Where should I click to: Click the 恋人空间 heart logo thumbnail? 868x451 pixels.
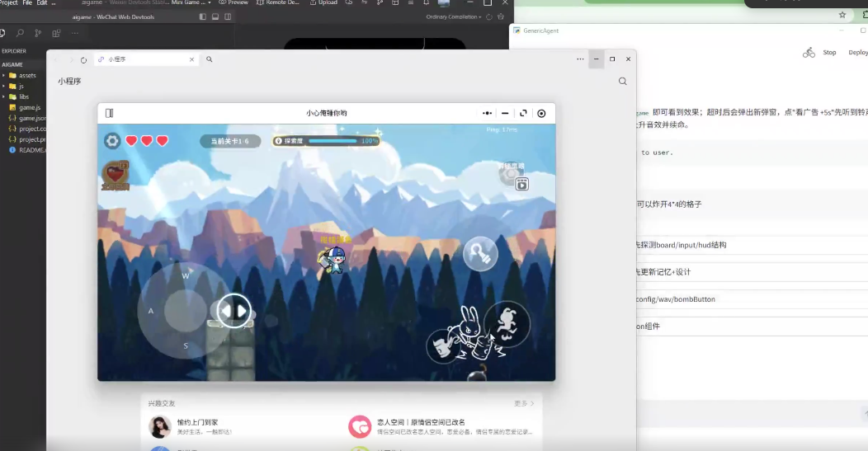click(359, 426)
